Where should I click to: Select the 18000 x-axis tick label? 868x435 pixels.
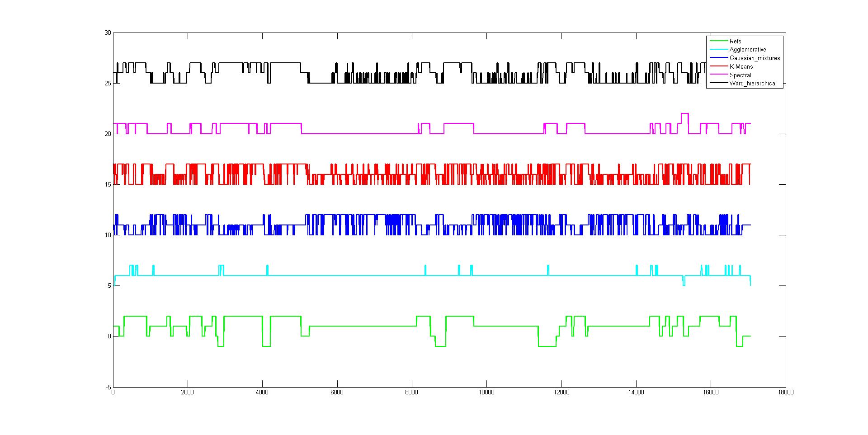(x=785, y=393)
